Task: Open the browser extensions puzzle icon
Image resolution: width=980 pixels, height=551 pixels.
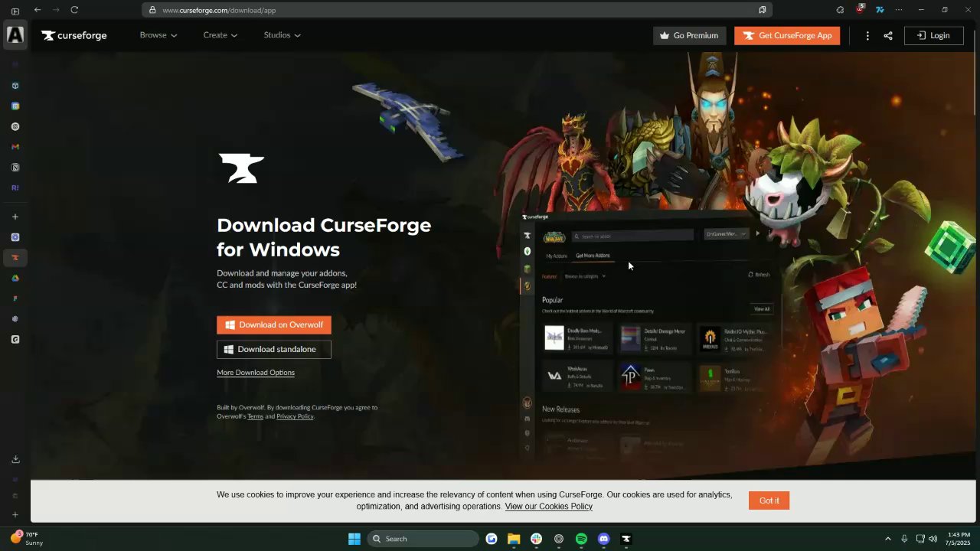Action: coord(840,10)
